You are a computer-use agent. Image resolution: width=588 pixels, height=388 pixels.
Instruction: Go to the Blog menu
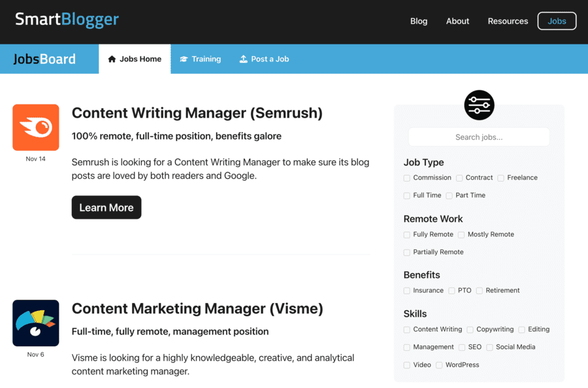pos(419,21)
